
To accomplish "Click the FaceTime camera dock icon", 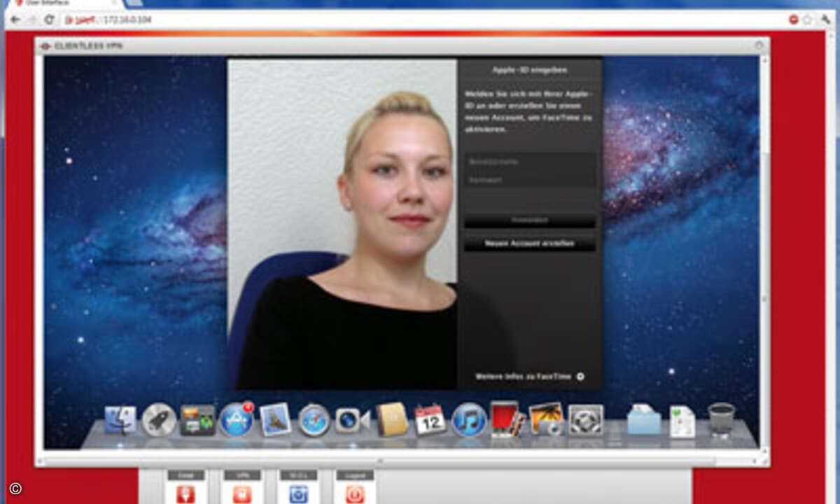I will coord(352,421).
